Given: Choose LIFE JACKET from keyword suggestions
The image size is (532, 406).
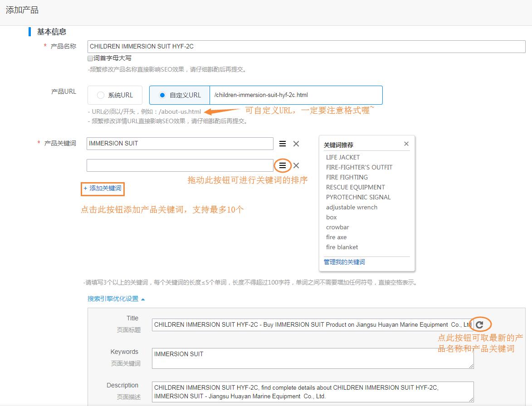Looking at the screenshot, I should (343, 157).
